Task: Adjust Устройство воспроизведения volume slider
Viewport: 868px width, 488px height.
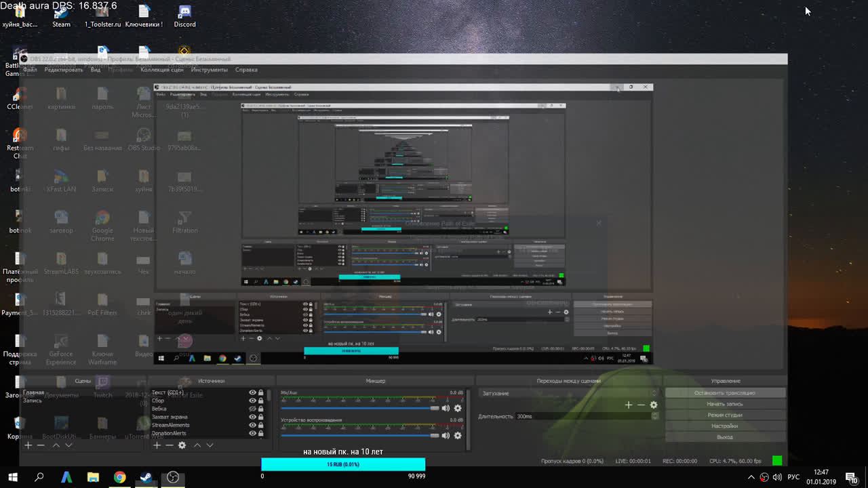Action: click(360, 435)
